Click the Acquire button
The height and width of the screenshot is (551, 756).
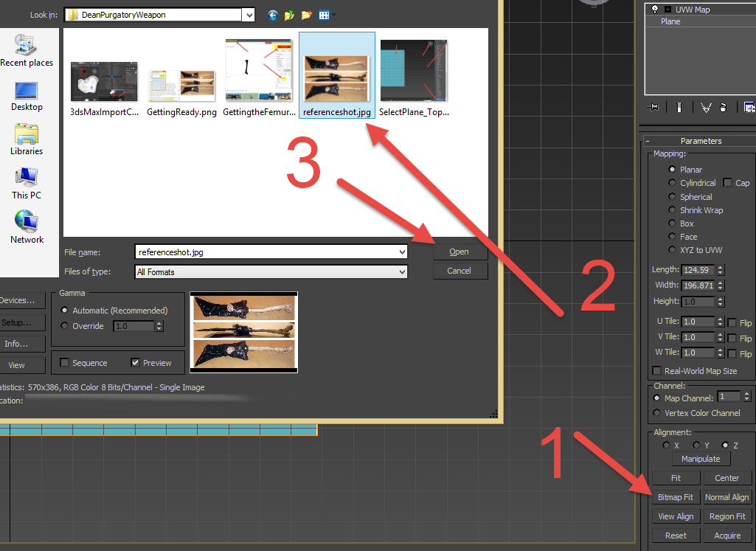(x=727, y=536)
